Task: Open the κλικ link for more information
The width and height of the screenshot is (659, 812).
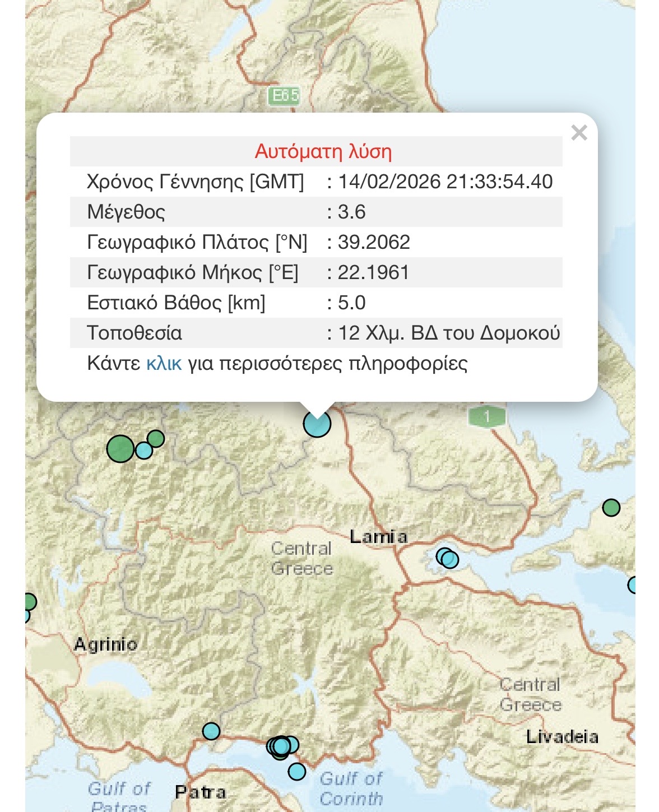Action: 164,364
